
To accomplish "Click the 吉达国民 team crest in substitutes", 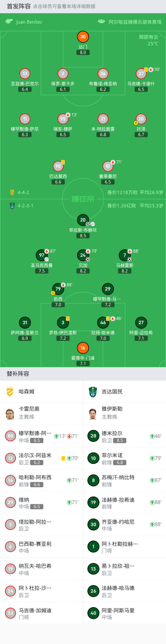I will (93, 392).
